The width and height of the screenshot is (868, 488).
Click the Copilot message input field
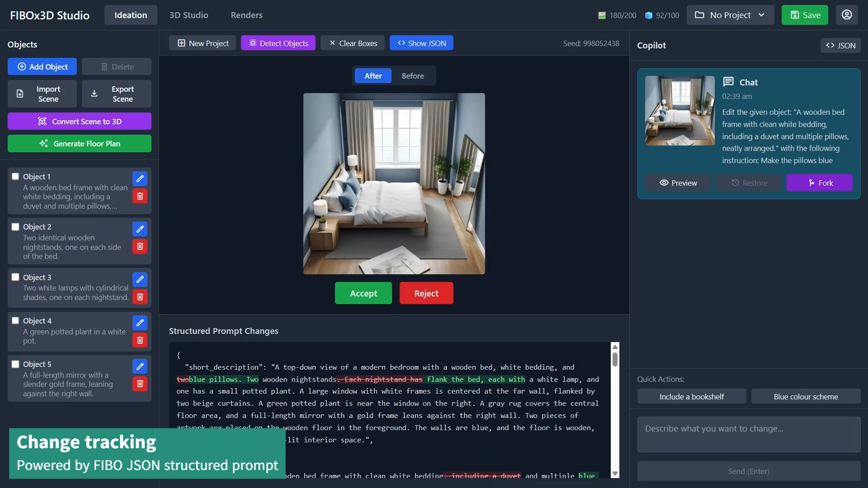click(749, 434)
